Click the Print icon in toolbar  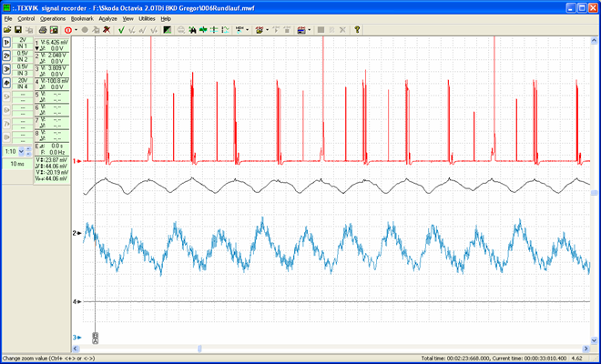[x=43, y=29]
